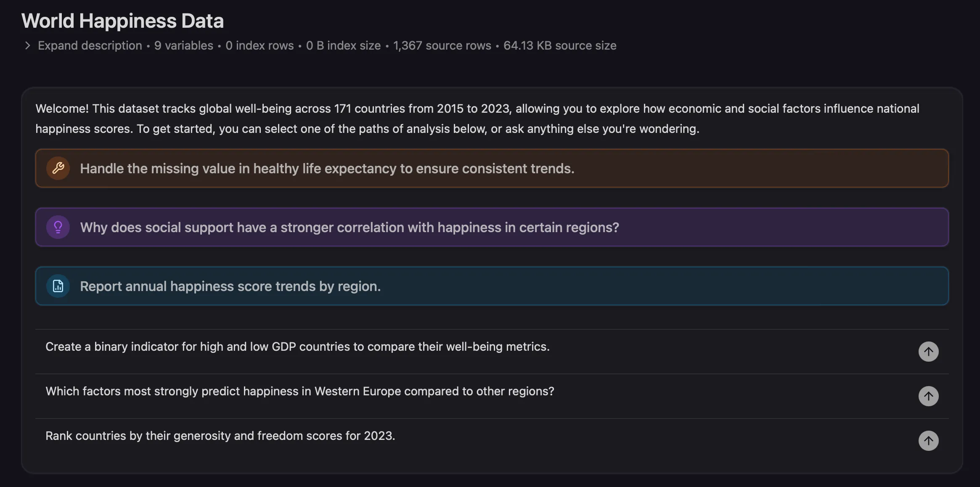980x487 pixels.
Task: Click the report document icon on the blue suggestion
Action: [x=58, y=286]
